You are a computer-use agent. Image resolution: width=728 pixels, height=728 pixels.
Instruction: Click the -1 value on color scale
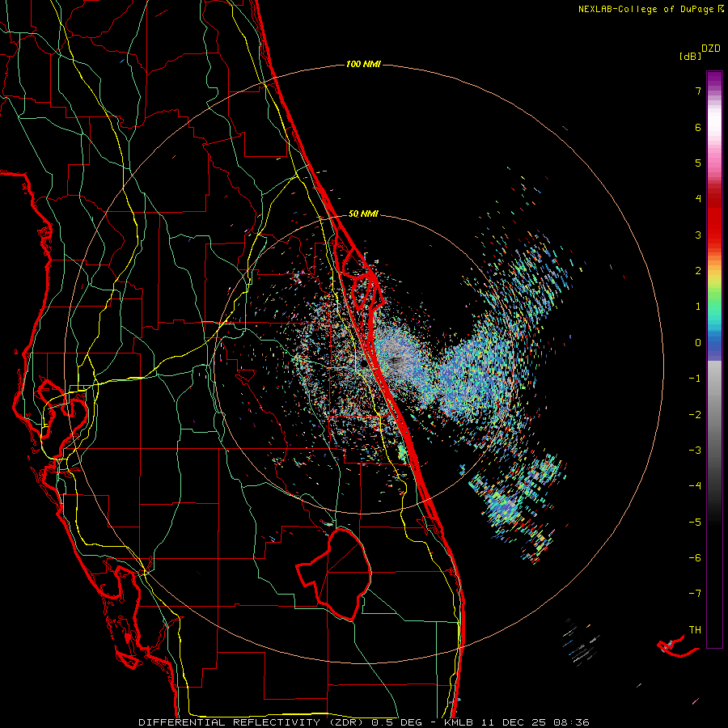(695, 379)
